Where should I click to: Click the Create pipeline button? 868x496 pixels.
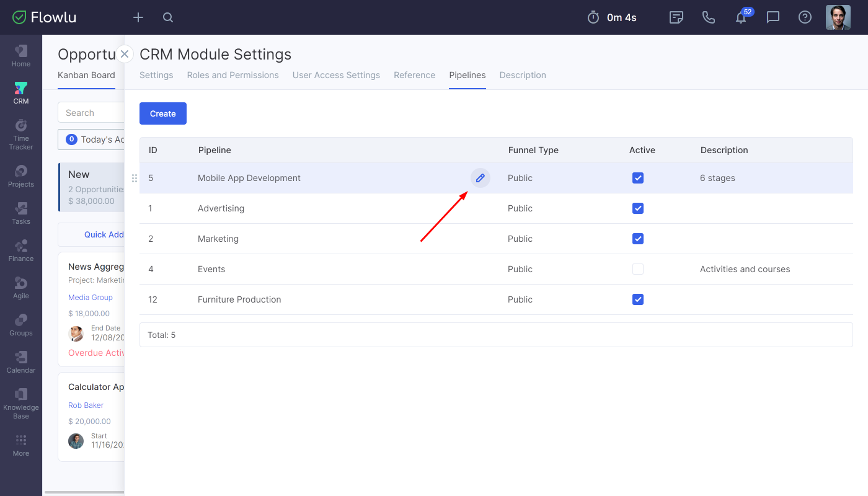(x=163, y=113)
